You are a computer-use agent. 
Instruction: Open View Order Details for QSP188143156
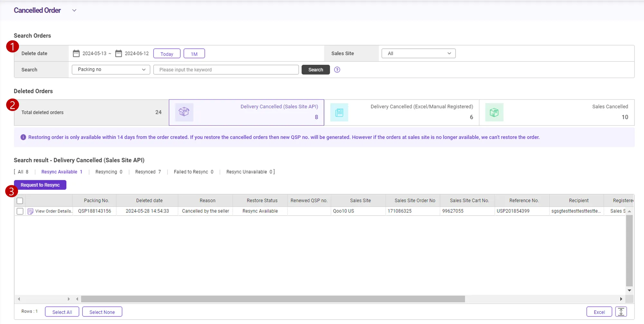click(x=50, y=211)
